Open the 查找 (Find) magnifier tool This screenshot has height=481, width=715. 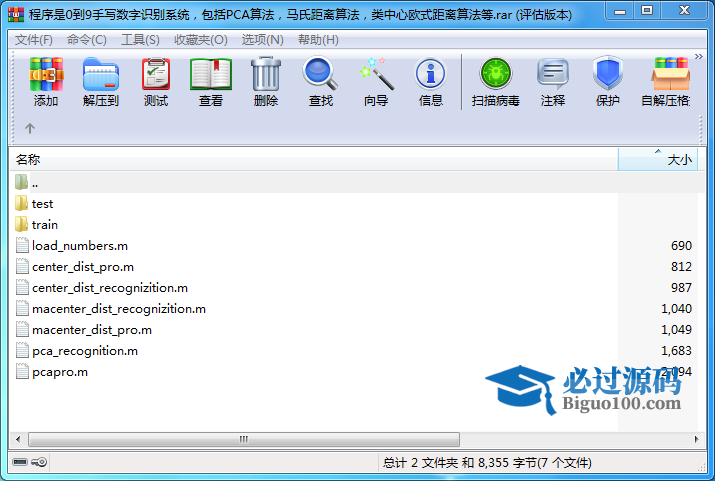coord(321,82)
